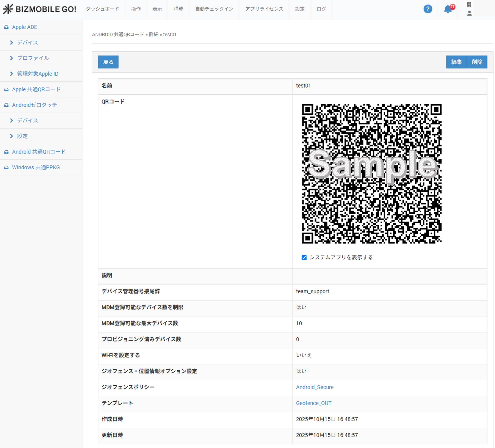Open the 自動チェックイン menu

coord(214,9)
